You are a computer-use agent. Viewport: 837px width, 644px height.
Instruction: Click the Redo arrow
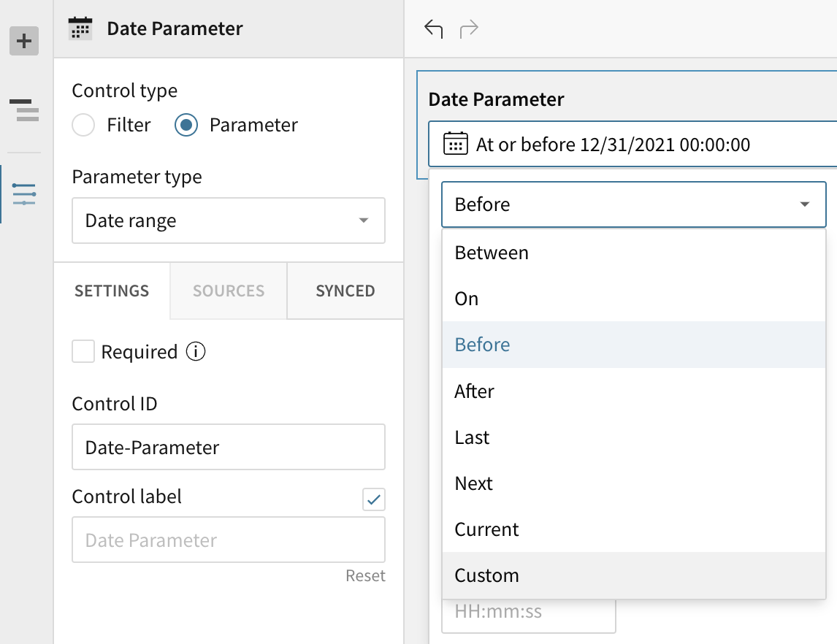tap(469, 28)
